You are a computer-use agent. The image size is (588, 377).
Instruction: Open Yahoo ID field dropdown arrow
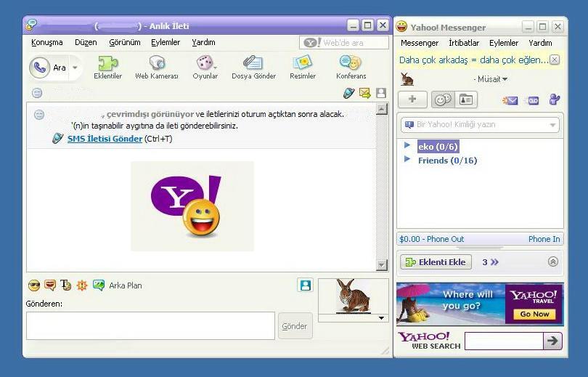tap(552, 125)
